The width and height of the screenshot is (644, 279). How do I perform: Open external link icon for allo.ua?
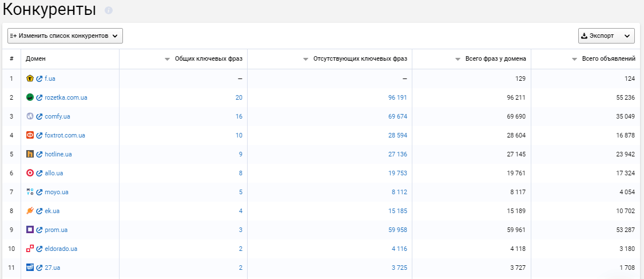(x=39, y=173)
